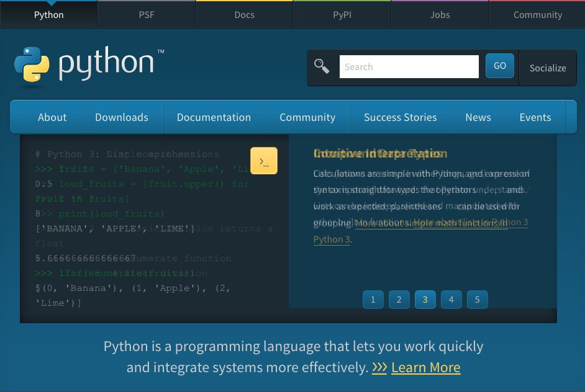
Task: Jump to slide 4 of the carousel
Action: 451,300
